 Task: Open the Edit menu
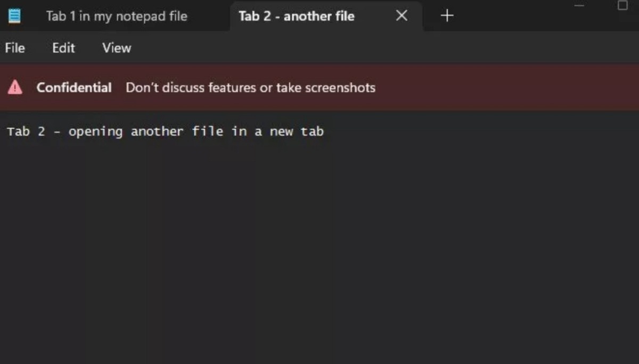point(63,48)
